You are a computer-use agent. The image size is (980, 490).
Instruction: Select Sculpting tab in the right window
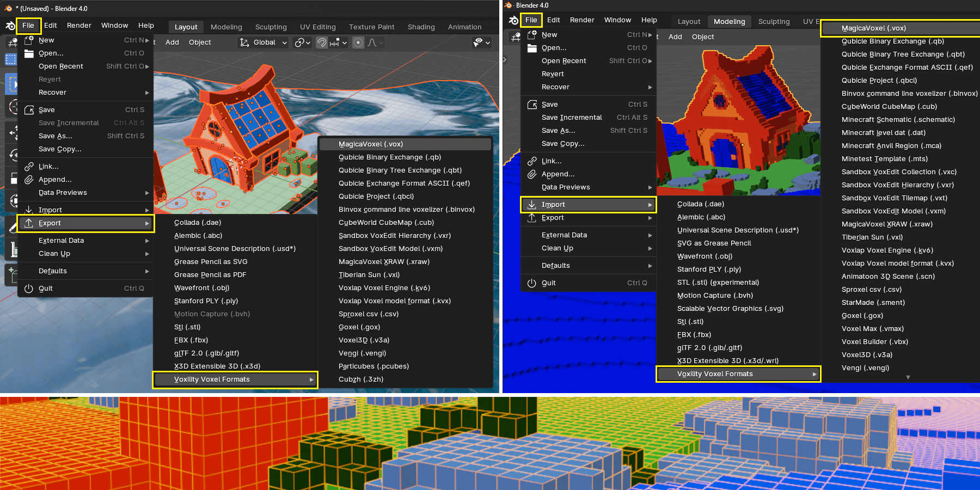point(774,21)
